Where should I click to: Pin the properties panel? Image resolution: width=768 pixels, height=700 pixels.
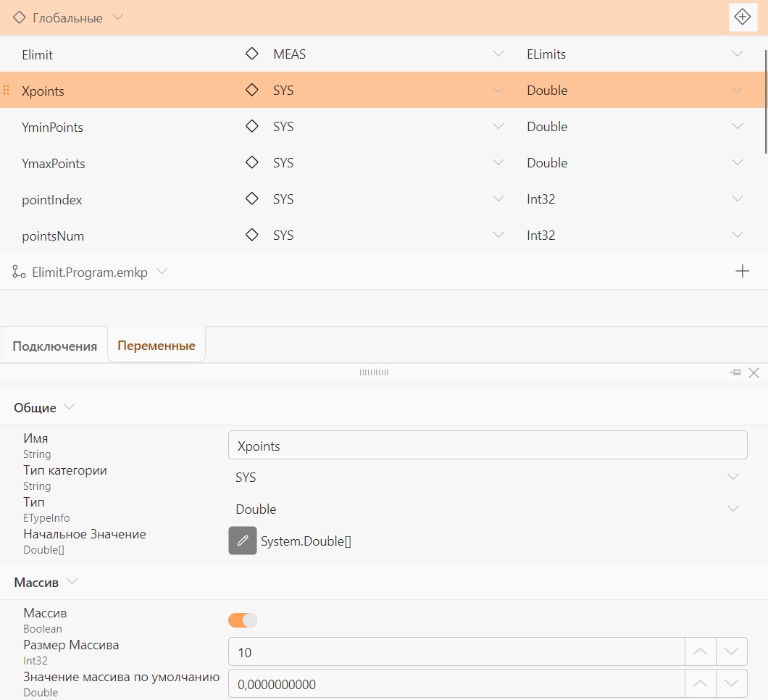point(735,372)
